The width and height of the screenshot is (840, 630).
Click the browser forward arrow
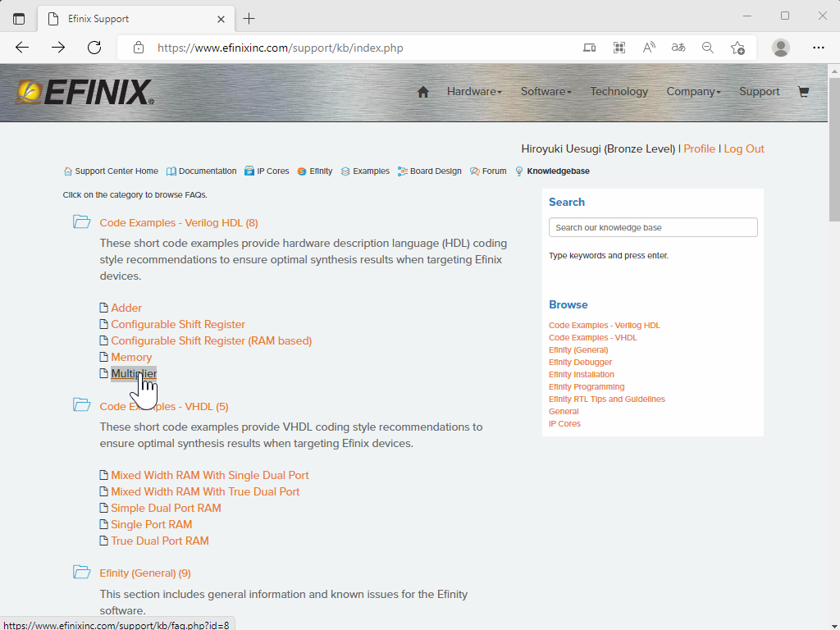58,48
